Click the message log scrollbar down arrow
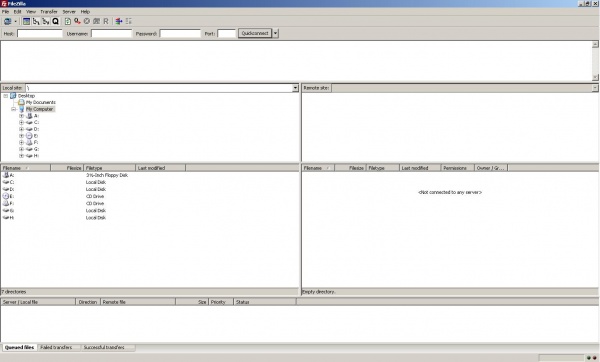 pos(595,77)
